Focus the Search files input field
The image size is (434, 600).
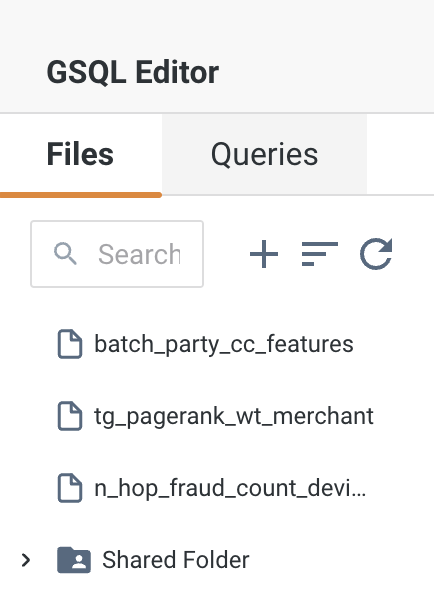pyautogui.click(x=117, y=254)
